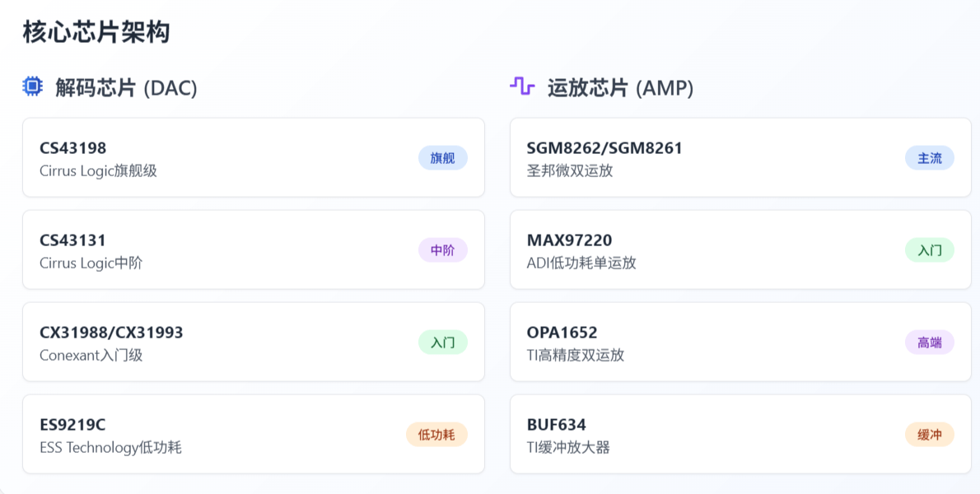Click the blue chip icon beside 解码芯片
Screen dimensions: 980x494
click(x=32, y=86)
